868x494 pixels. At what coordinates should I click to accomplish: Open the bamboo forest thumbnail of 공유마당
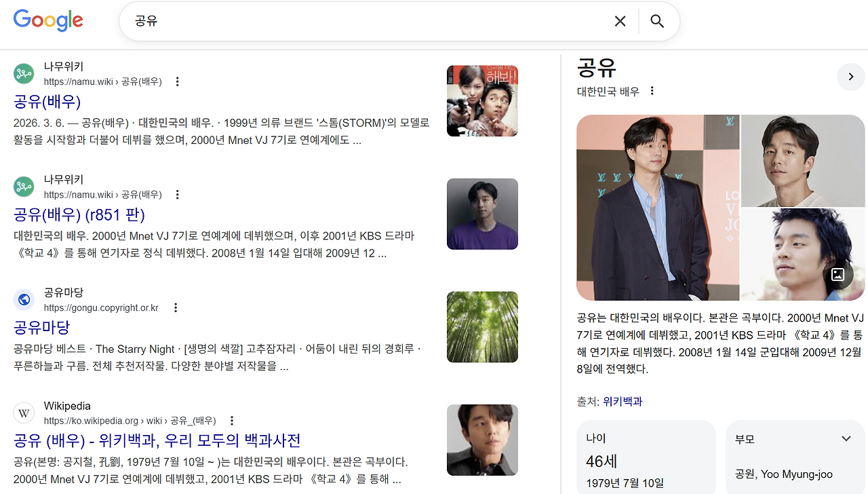(482, 327)
